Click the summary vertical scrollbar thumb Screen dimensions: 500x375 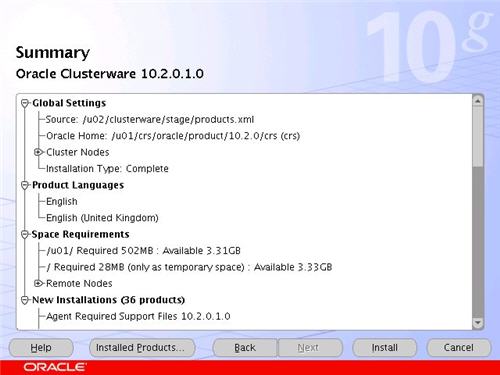[478, 137]
